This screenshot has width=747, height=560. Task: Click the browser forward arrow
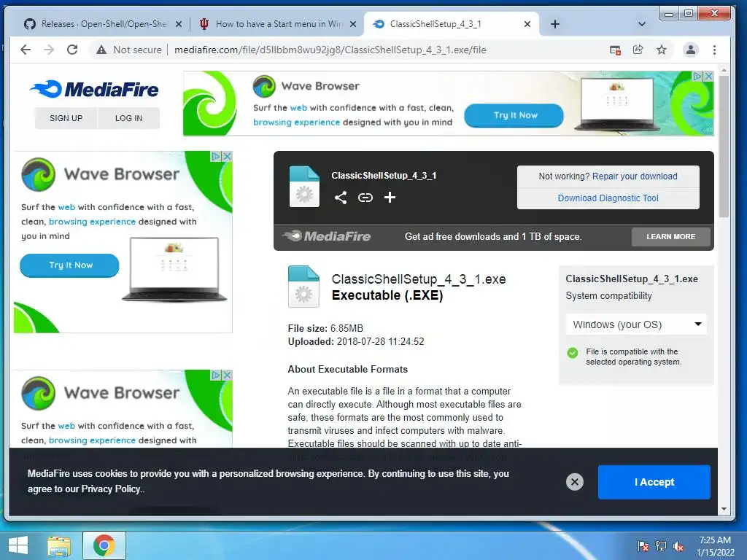(x=49, y=50)
